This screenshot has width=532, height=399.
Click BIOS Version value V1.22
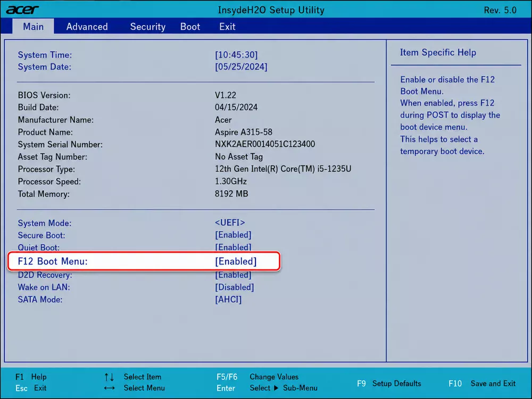[225, 95]
